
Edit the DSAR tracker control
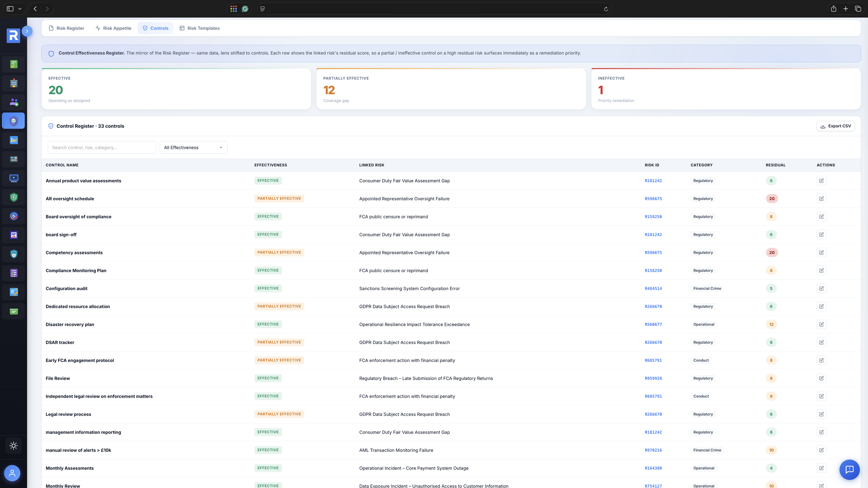[x=821, y=342]
